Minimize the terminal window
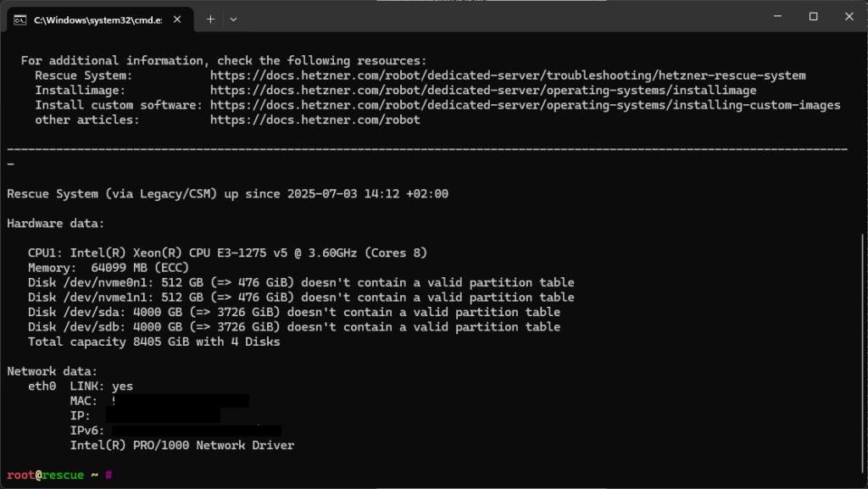The height and width of the screenshot is (489, 868). click(778, 16)
